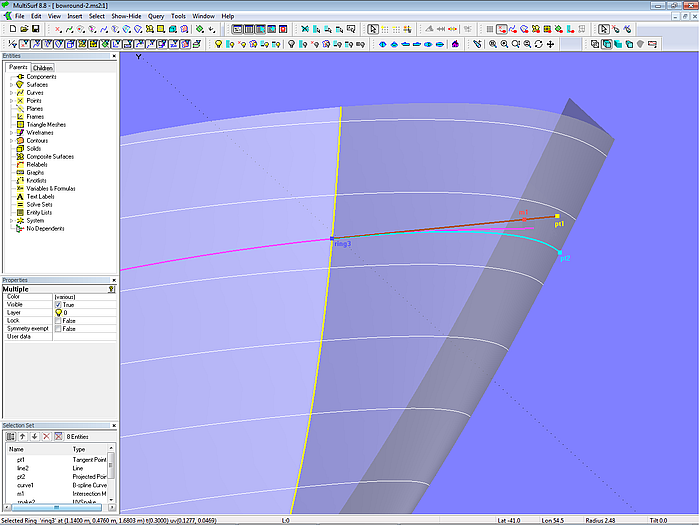Select Entity Lists in the tree
The height and width of the screenshot is (525, 700).
click(40, 212)
